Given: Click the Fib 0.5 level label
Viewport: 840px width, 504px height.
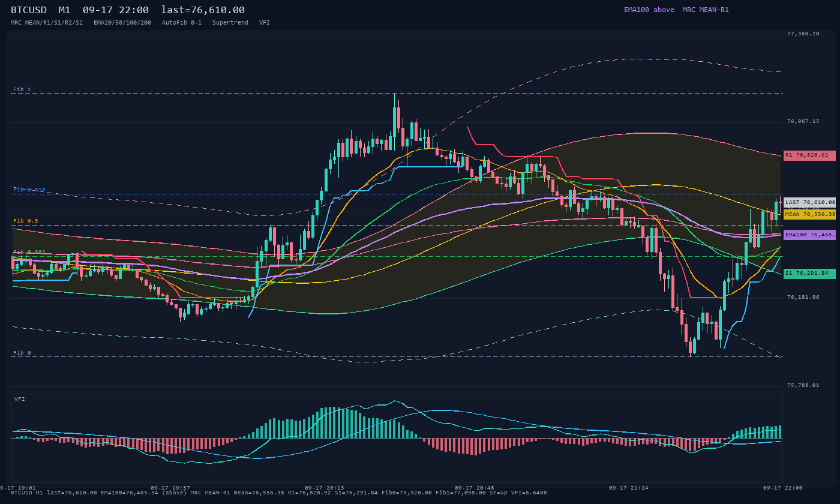Looking at the screenshot, I should (26, 221).
